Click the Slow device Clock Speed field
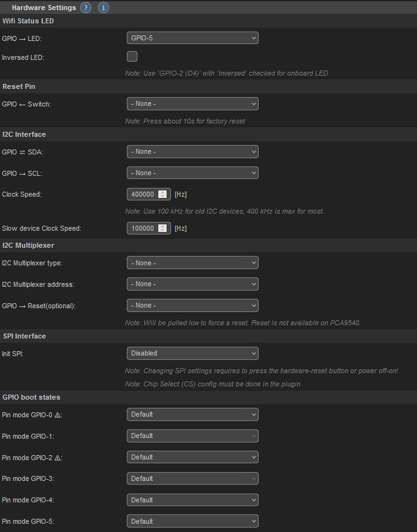 [143, 228]
